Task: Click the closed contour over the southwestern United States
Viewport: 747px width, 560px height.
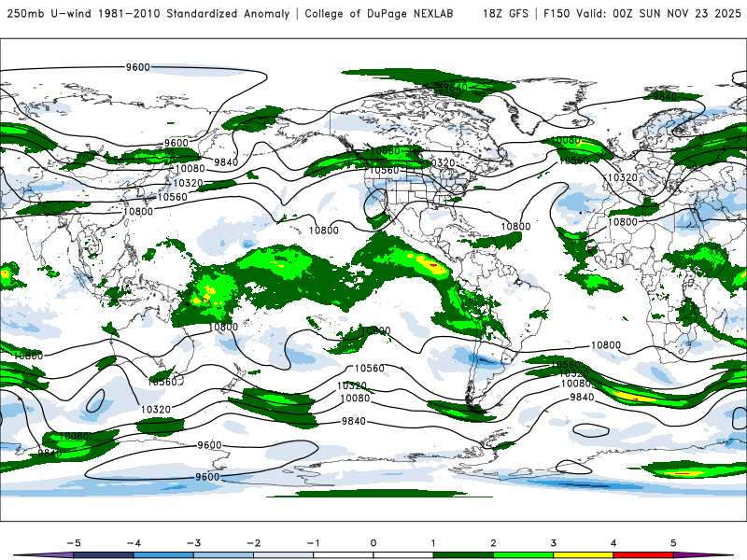Action: click(376, 203)
